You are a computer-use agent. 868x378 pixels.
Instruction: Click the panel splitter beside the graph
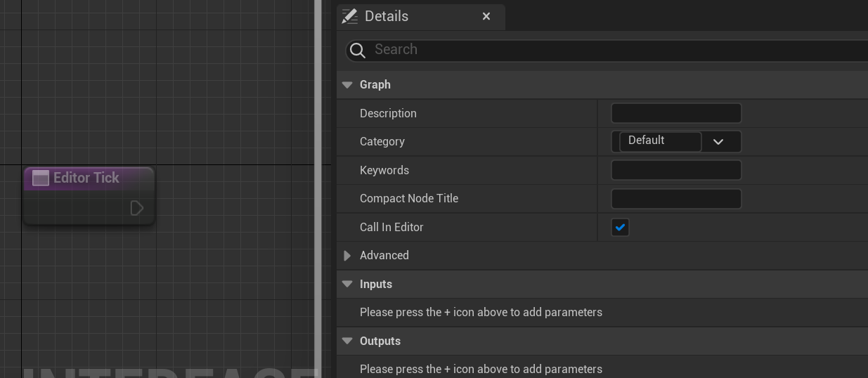click(x=318, y=189)
